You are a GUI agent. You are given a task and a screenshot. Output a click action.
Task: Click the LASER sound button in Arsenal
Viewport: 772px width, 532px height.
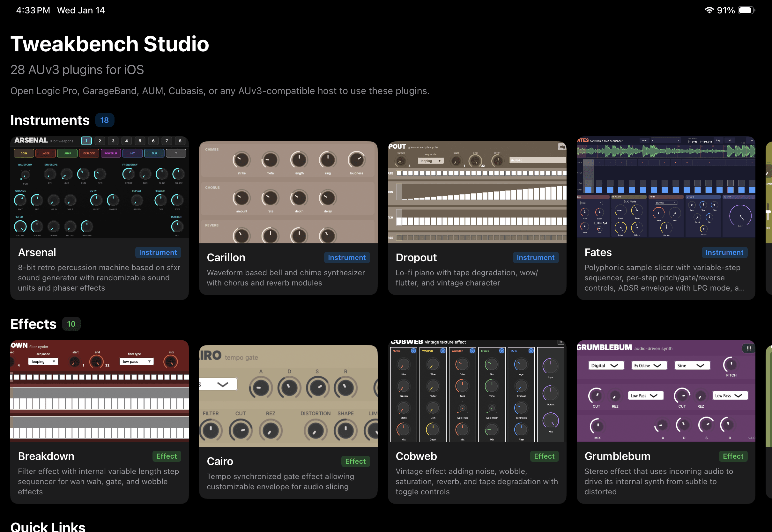(45, 153)
